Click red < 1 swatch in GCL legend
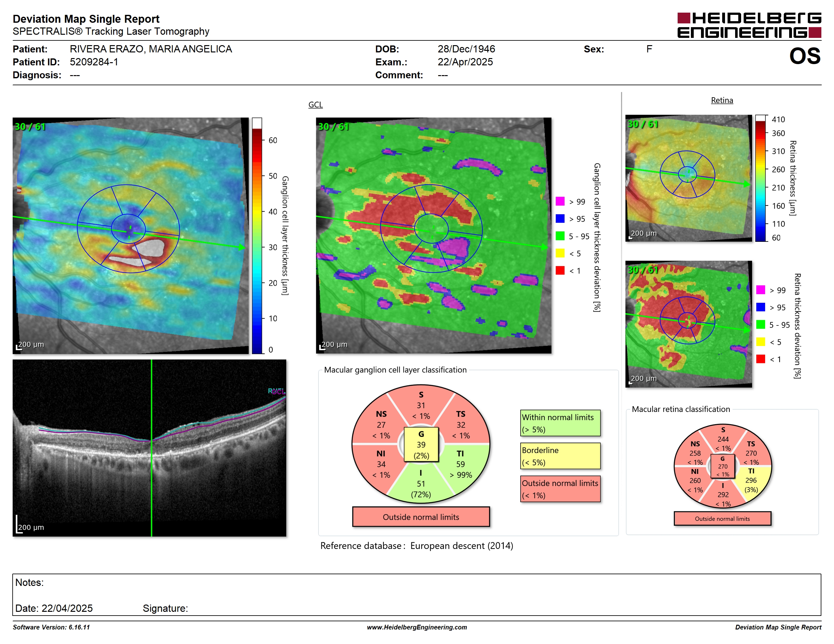 [560, 271]
